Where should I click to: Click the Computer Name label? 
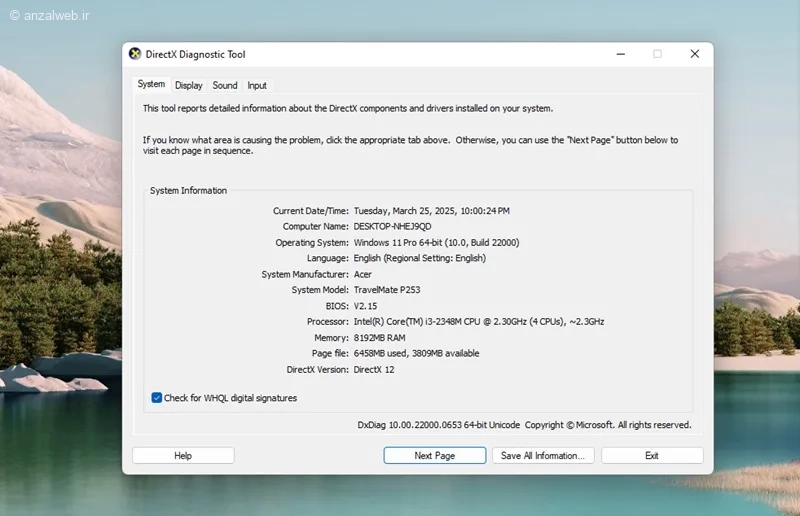pos(316,226)
